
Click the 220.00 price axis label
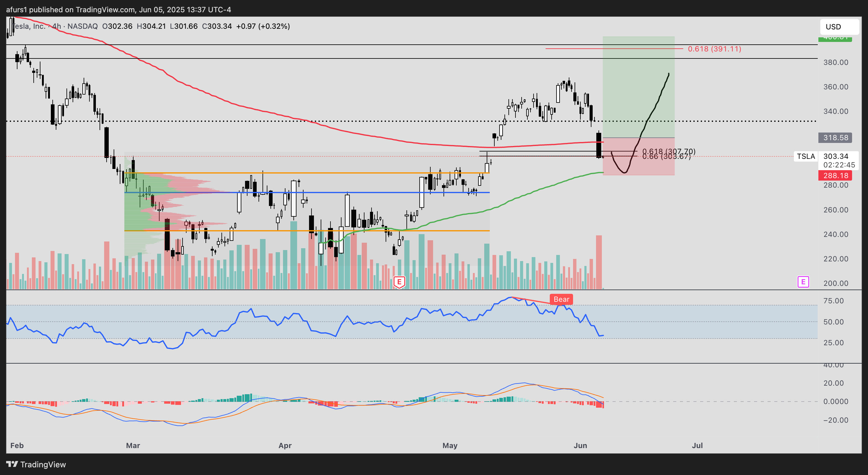pyautogui.click(x=836, y=259)
